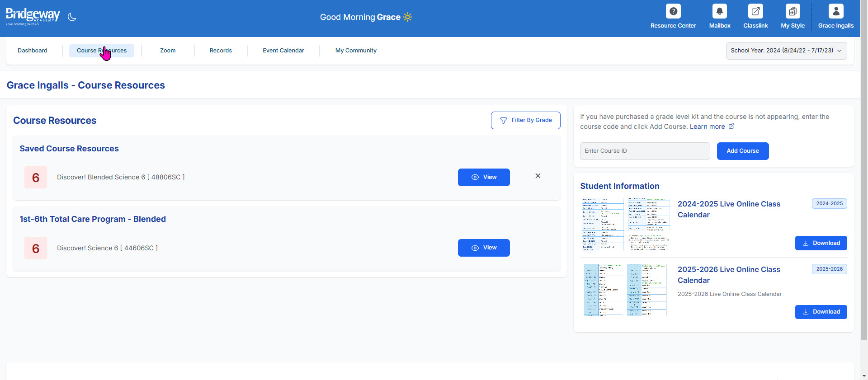Switch to the Records tab

(x=221, y=51)
